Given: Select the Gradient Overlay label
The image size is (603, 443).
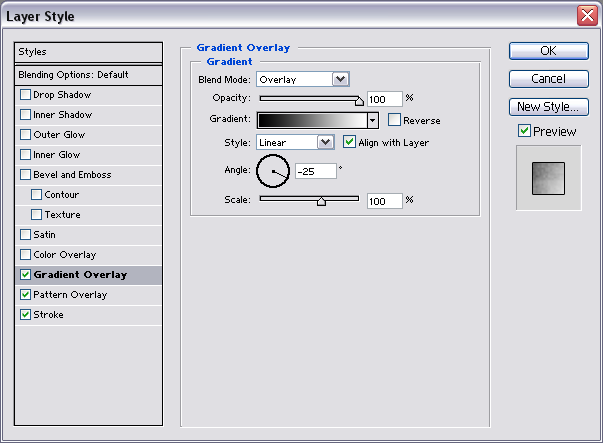Looking at the screenshot, I should pos(80,275).
